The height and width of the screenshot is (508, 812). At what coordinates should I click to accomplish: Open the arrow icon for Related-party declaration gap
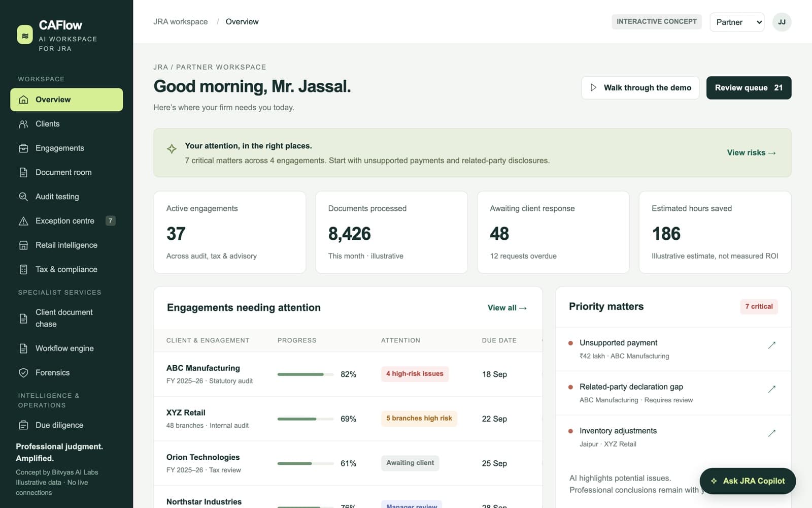(x=771, y=389)
